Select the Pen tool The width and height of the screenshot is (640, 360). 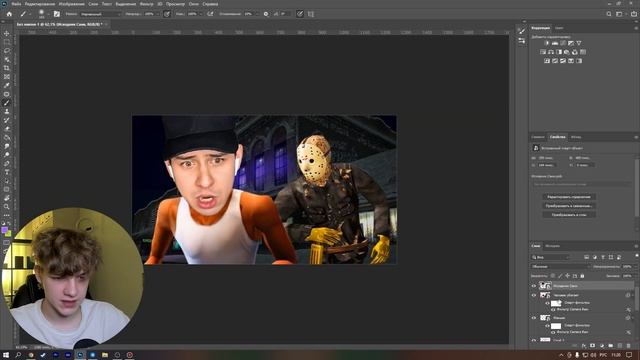tap(7, 163)
